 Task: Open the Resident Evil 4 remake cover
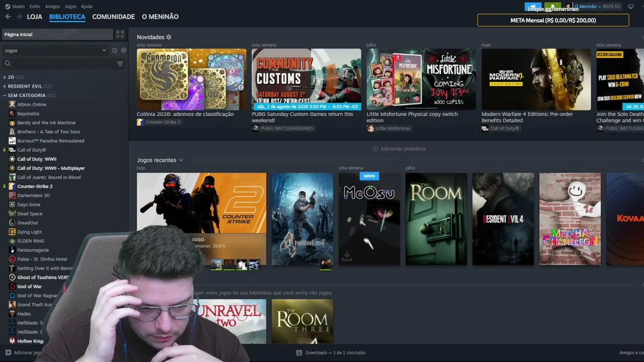pyautogui.click(x=503, y=219)
